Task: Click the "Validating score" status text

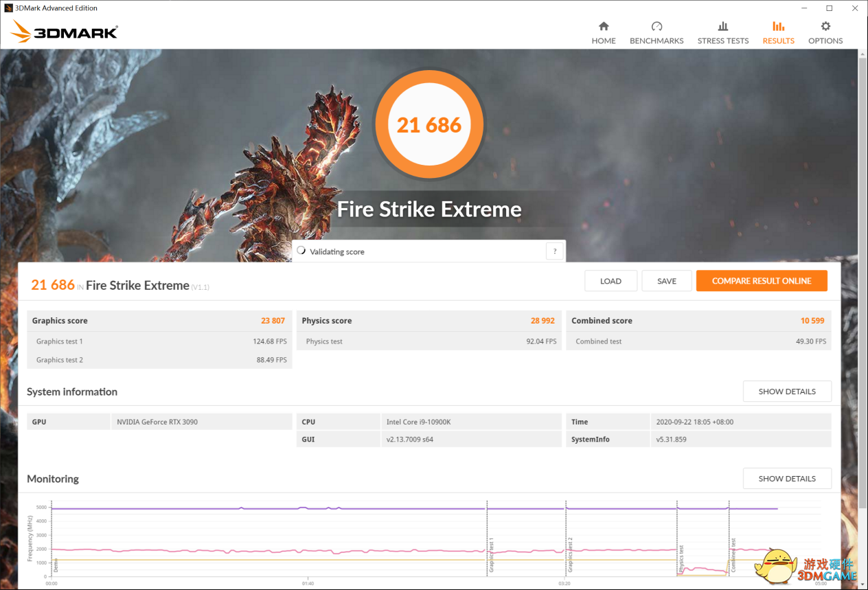Action: click(337, 252)
